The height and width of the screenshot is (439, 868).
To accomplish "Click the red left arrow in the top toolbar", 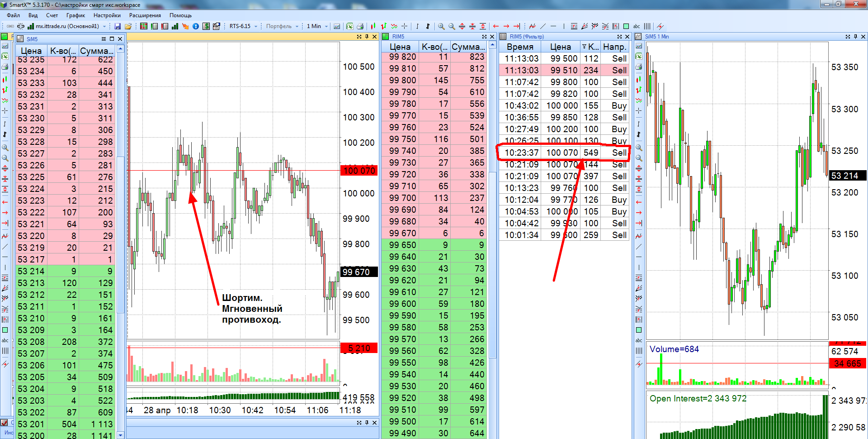I will tap(496, 26).
